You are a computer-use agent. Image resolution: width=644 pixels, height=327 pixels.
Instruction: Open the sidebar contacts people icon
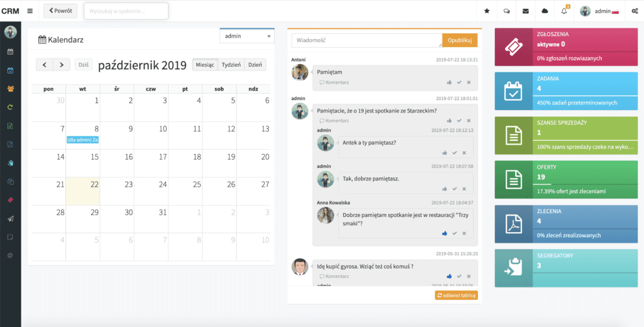click(x=10, y=89)
